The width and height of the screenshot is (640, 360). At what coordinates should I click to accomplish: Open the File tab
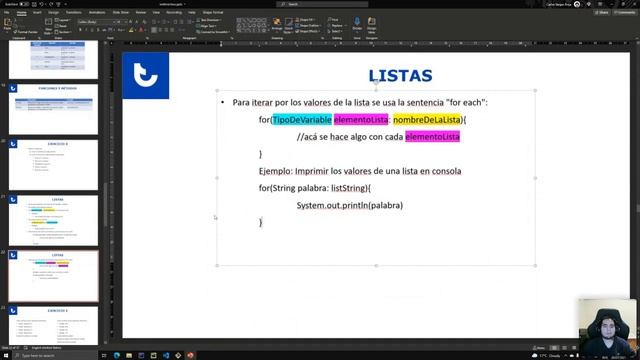tap(7, 13)
